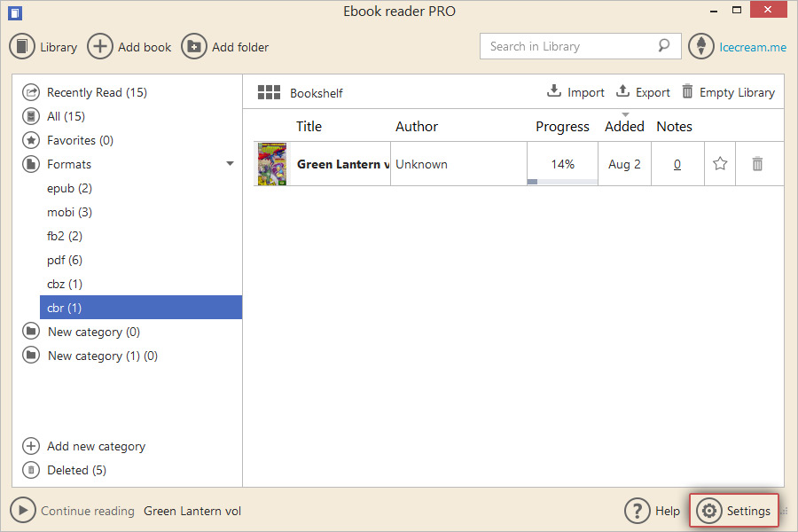Viewport: 798px width, 532px height.
Task: Delete Green Lantern with its trash icon
Action: pos(758,163)
